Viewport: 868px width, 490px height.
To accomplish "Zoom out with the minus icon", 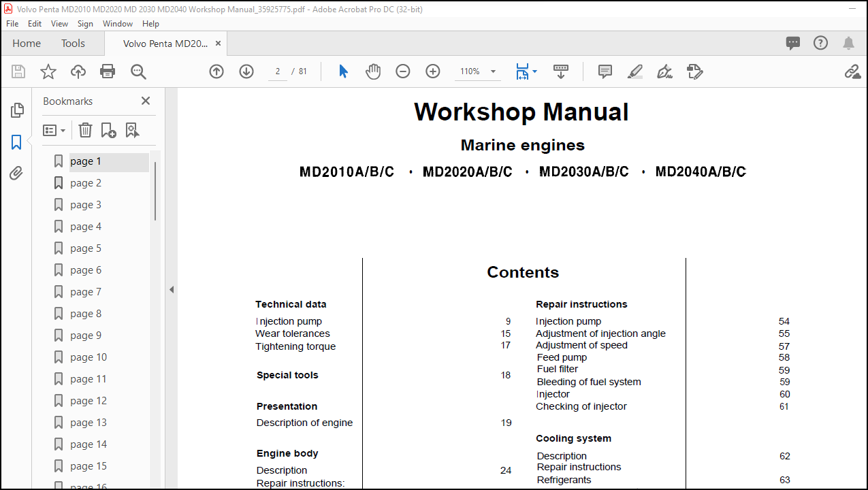I will [403, 71].
